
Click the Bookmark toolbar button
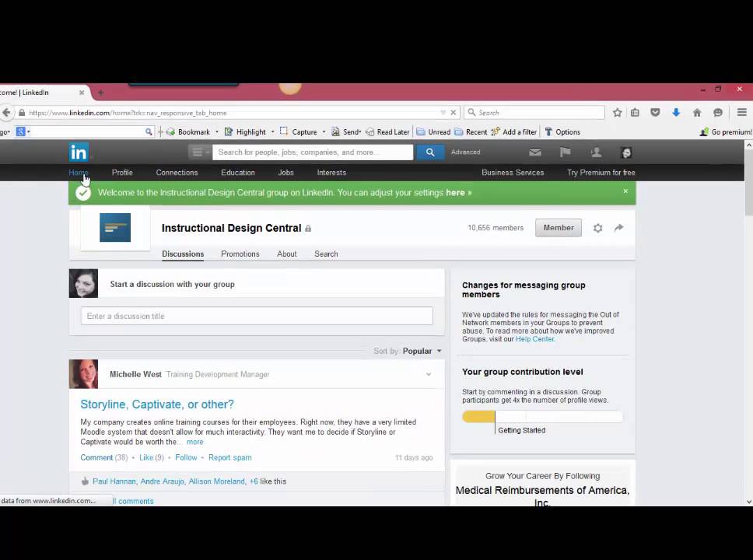[x=188, y=131]
